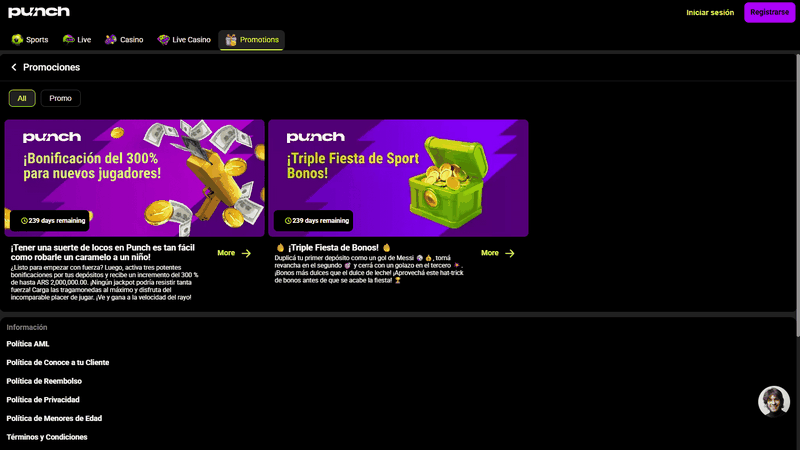Select the Promotions gift tab
Viewport: 800px width, 450px height.
pos(252,40)
